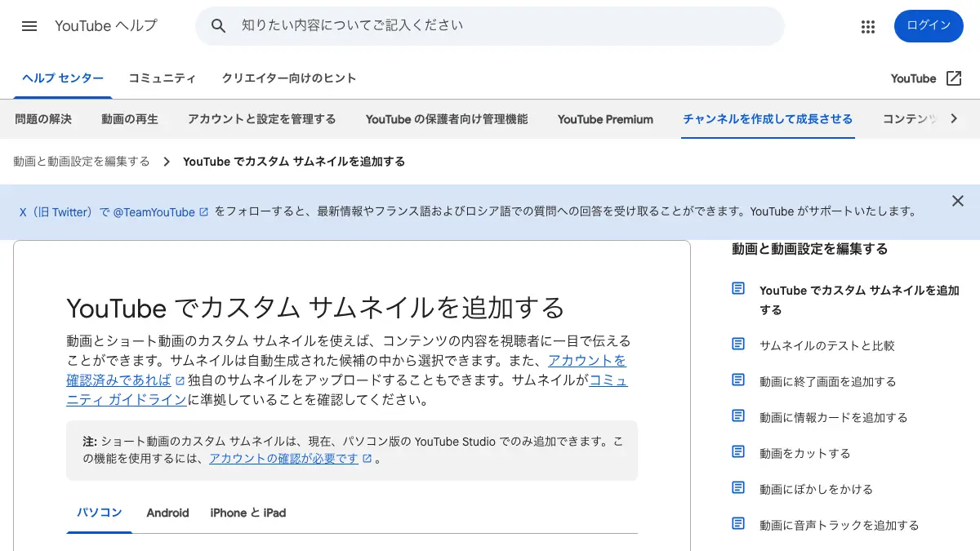Image resolution: width=980 pixels, height=551 pixels.
Task: Open sidebar article 動画をカットする
Action: click(x=805, y=453)
